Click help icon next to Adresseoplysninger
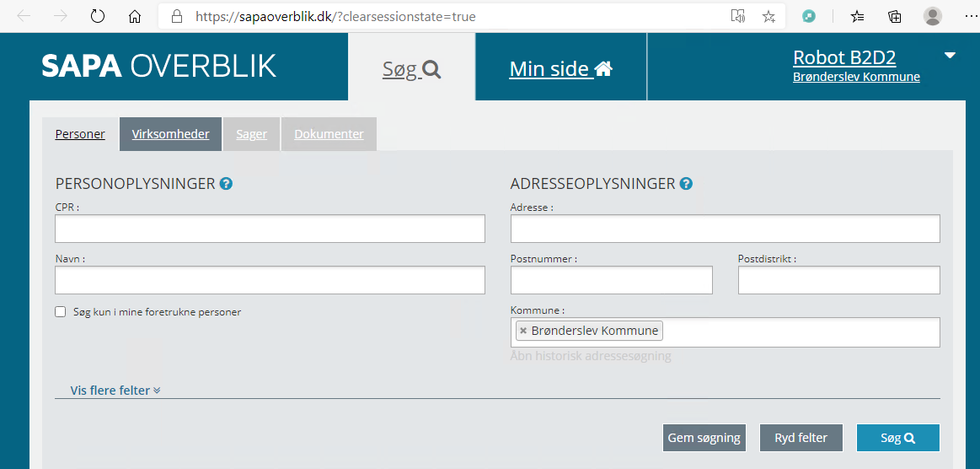The width and height of the screenshot is (980, 469). pos(686,184)
